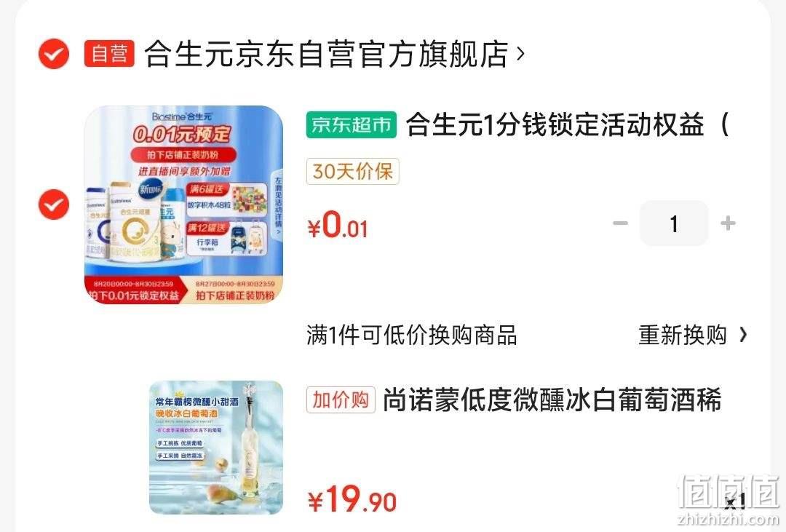Open 合生元京东自营官方旗舰店 store page

326,54
